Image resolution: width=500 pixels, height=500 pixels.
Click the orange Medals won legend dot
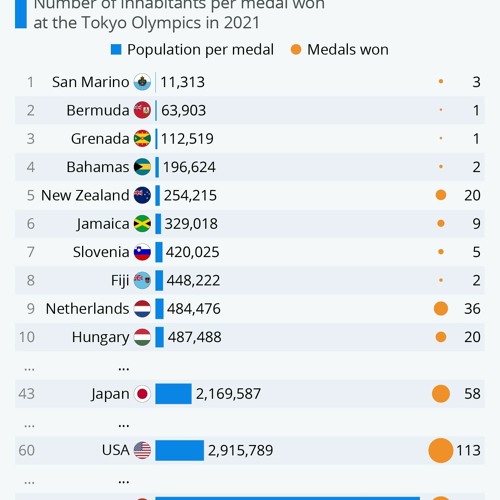296,50
